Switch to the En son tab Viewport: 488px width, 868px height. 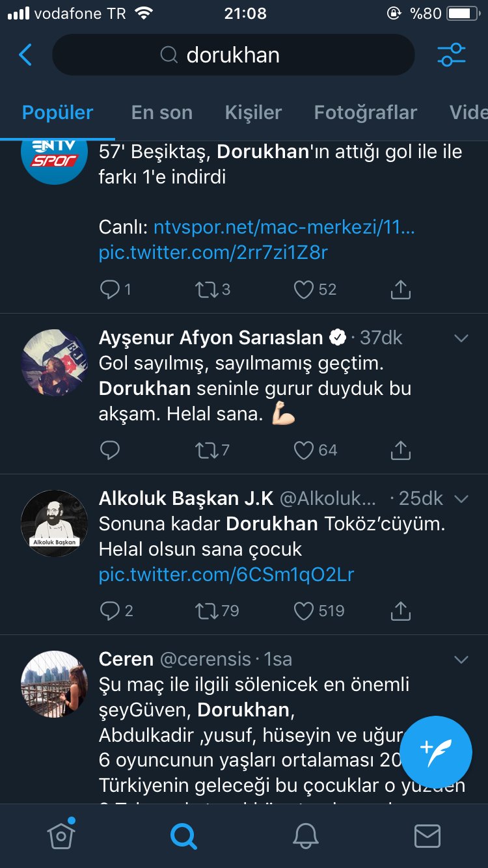162,113
